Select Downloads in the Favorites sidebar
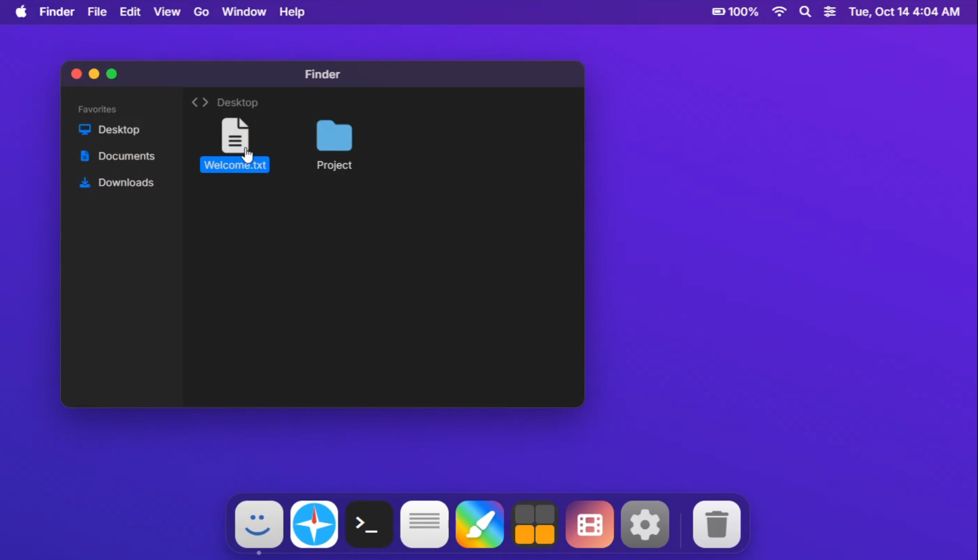Viewport: 978px width, 560px height. tap(126, 183)
